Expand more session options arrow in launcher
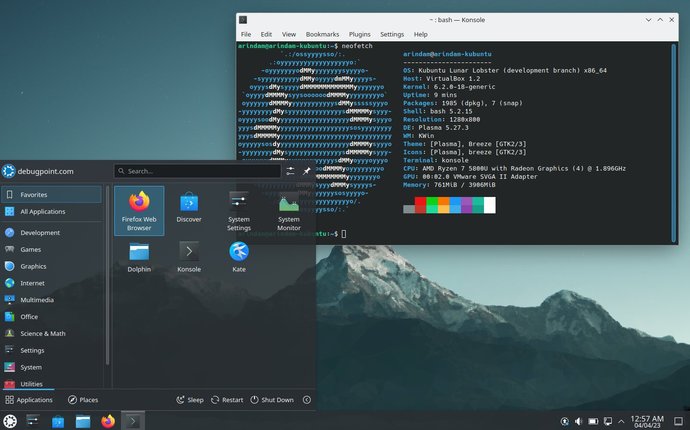 click(x=307, y=400)
